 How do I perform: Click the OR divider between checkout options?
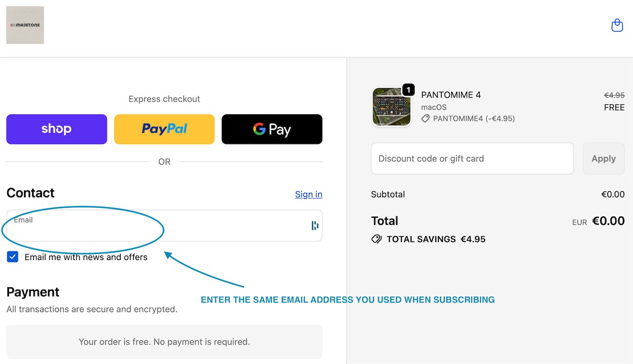(164, 161)
